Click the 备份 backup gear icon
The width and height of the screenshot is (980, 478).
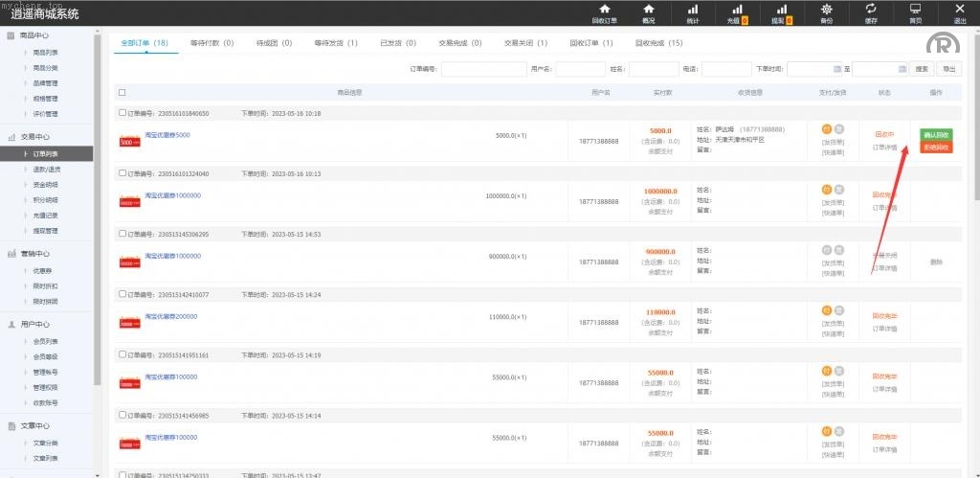(x=827, y=12)
